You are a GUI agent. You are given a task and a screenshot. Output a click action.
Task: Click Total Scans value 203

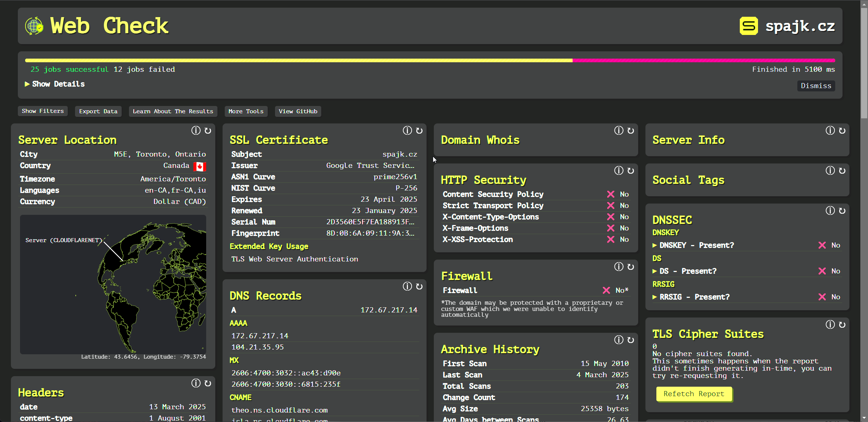tap(622, 386)
